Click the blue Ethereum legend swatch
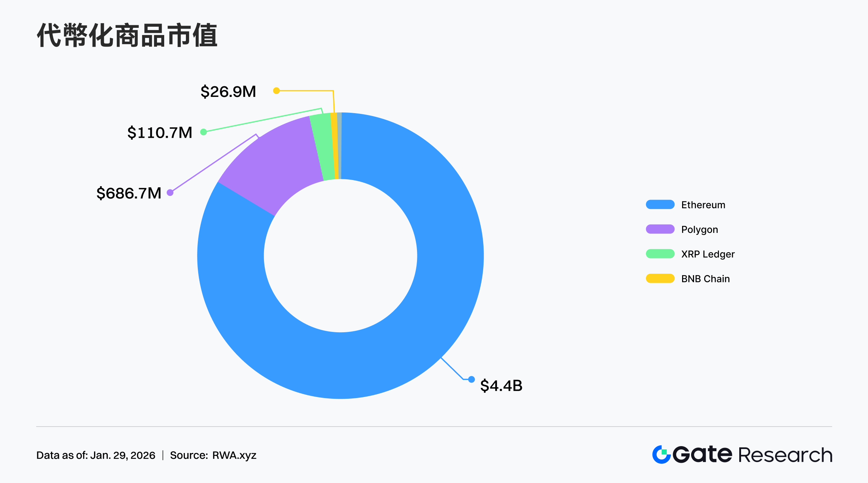This screenshot has width=868, height=483. click(660, 205)
